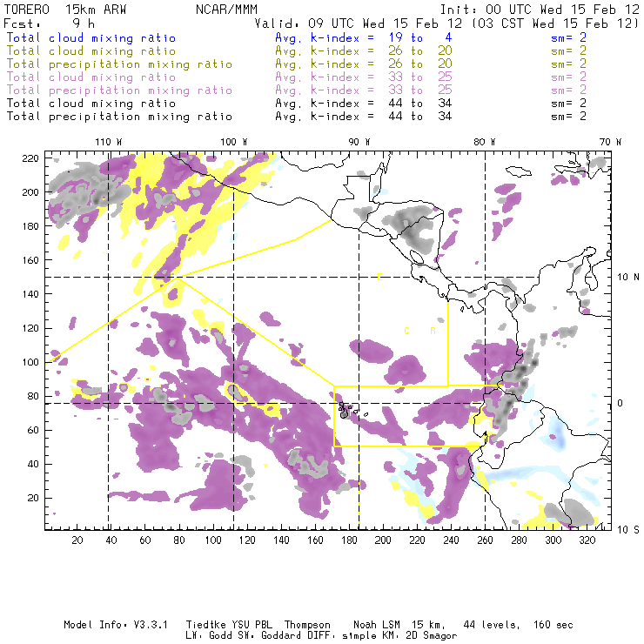Click the "10 N" latitude label
Image resolution: width=644 pixels, height=644 pixels.
(x=628, y=278)
